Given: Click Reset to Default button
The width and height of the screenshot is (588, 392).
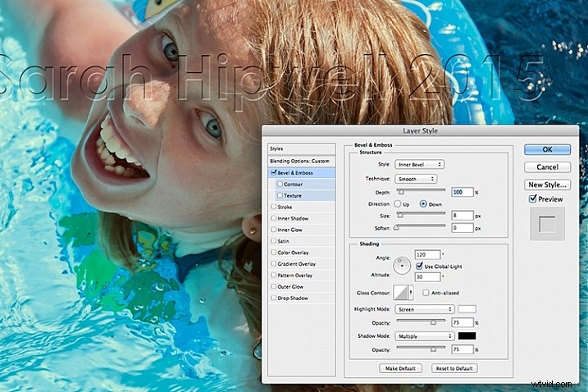Looking at the screenshot, I should click(454, 368).
